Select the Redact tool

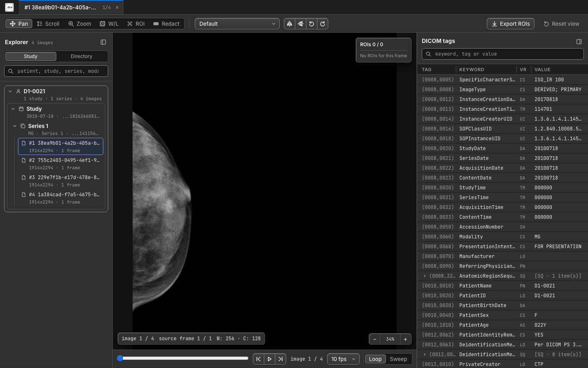point(166,24)
